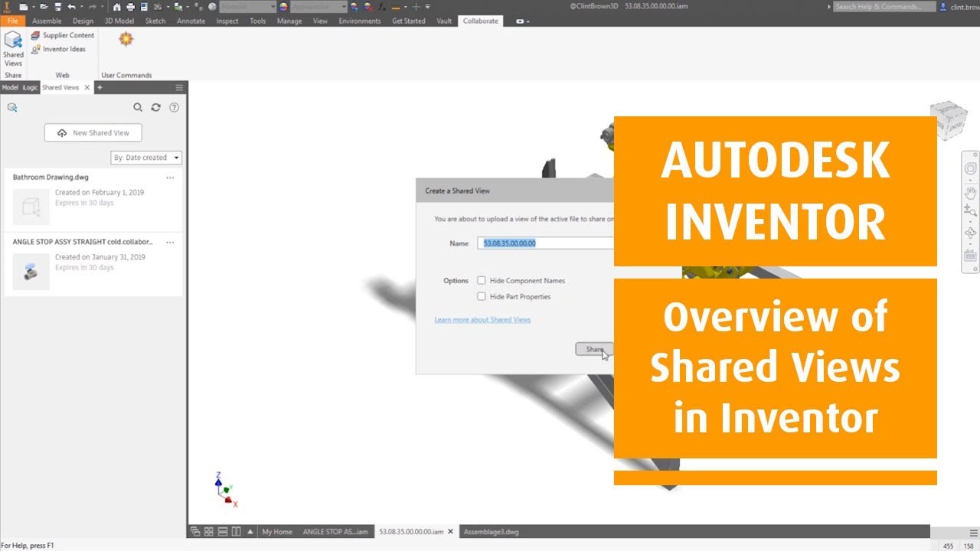Image resolution: width=980 pixels, height=551 pixels.
Task: Switch to the My Home document tab
Action: [277, 531]
